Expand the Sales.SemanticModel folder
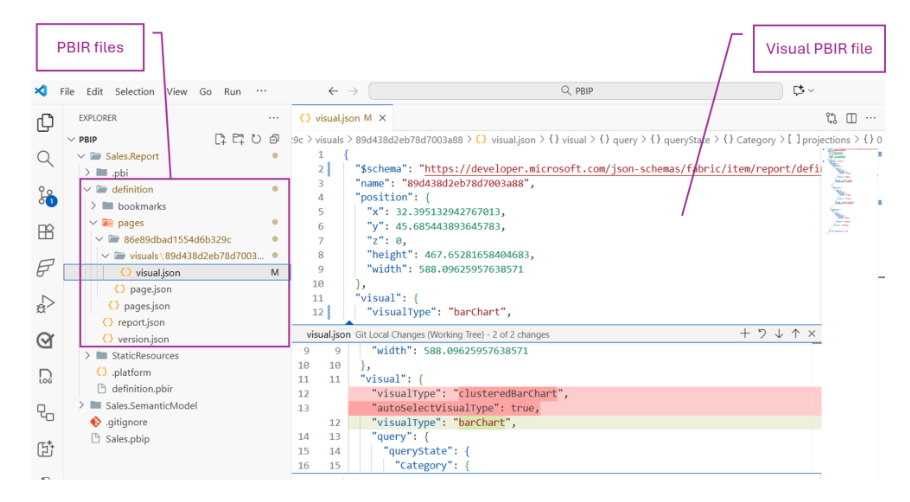 pyautogui.click(x=82, y=405)
